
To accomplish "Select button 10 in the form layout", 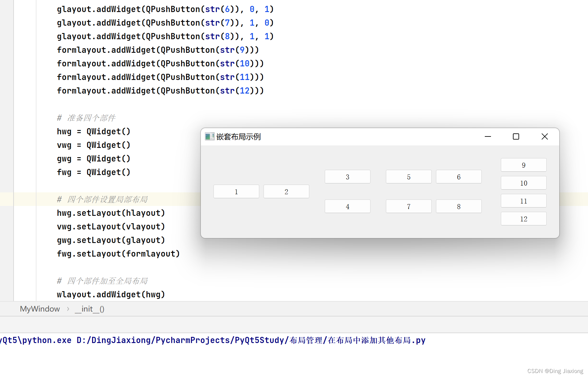I will click(523, 183).
